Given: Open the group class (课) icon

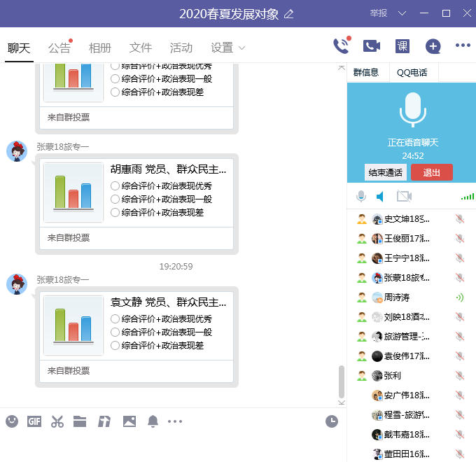Looking at the screenshot, I should coord(402,46).
